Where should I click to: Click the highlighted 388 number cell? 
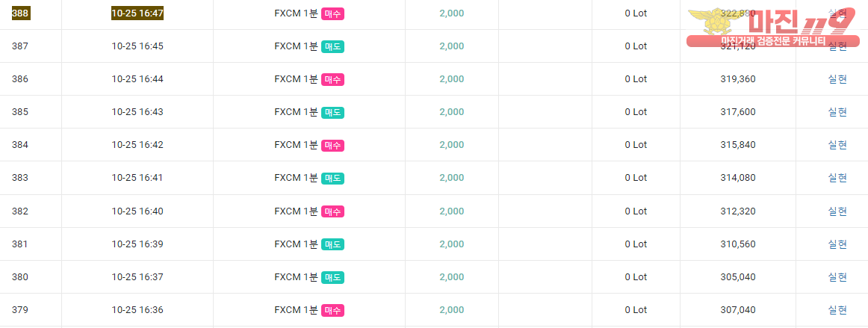pos(21,13)
